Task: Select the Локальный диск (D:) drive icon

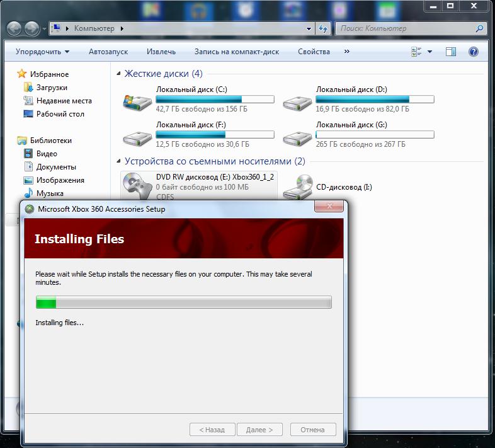Action: click(297, 103)
